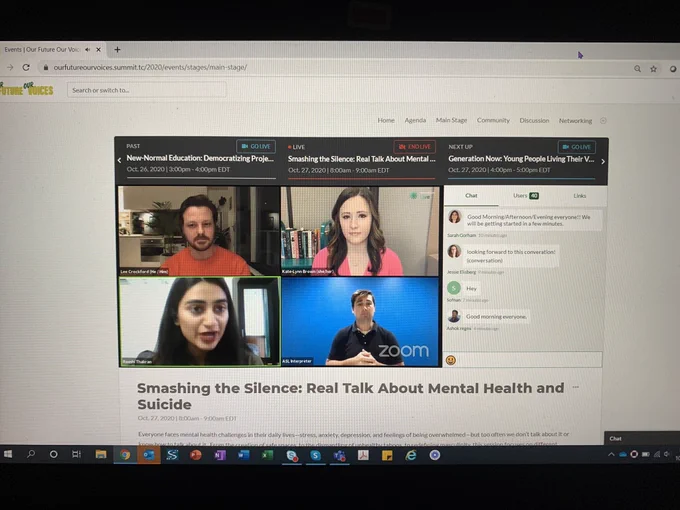Click the Search or switch to field
Screen dimensions: 680x510
pyautogui.click(x=147, y=90)
